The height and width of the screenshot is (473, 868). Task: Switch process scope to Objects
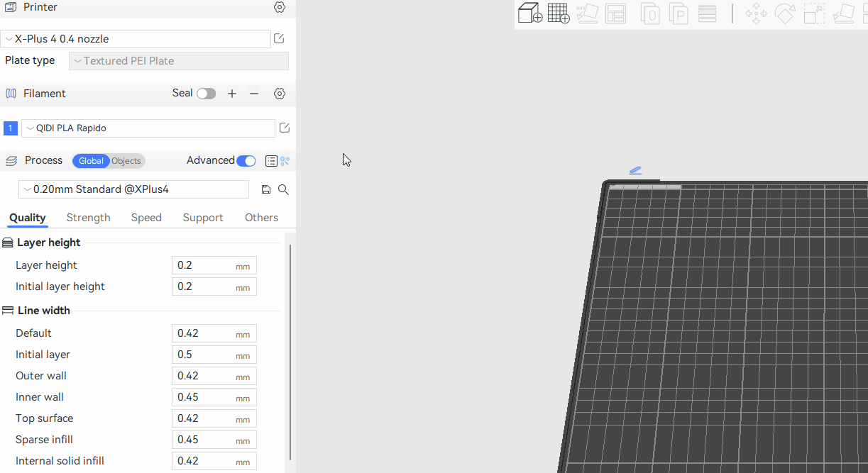(x=127, y=161)
